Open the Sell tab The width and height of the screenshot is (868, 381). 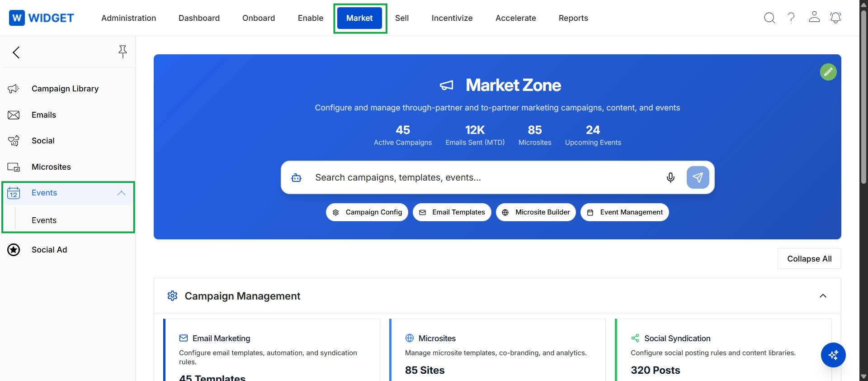click(402, 18)
